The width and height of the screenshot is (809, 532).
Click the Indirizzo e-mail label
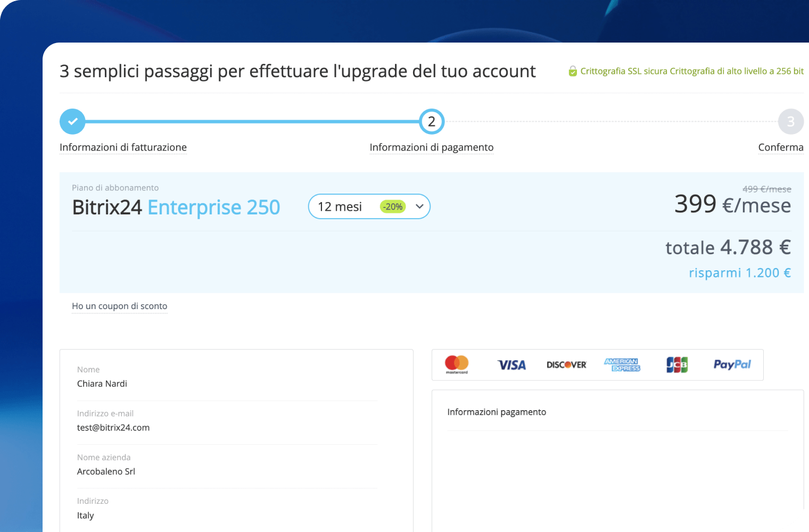(105, 413)
